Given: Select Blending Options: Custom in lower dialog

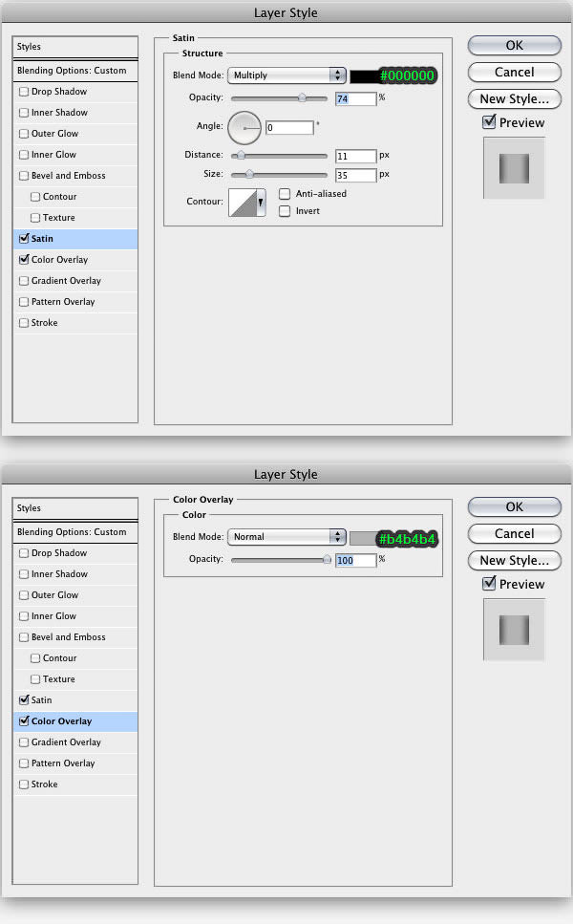Looking at the screenshot, I should coord(75,532).
